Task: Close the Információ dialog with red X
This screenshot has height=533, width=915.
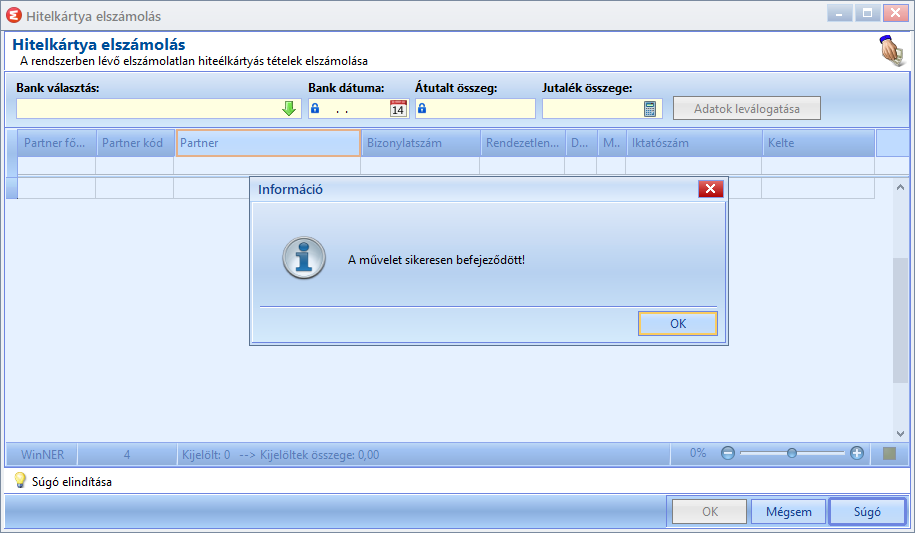Action: [x=710, y=189]
